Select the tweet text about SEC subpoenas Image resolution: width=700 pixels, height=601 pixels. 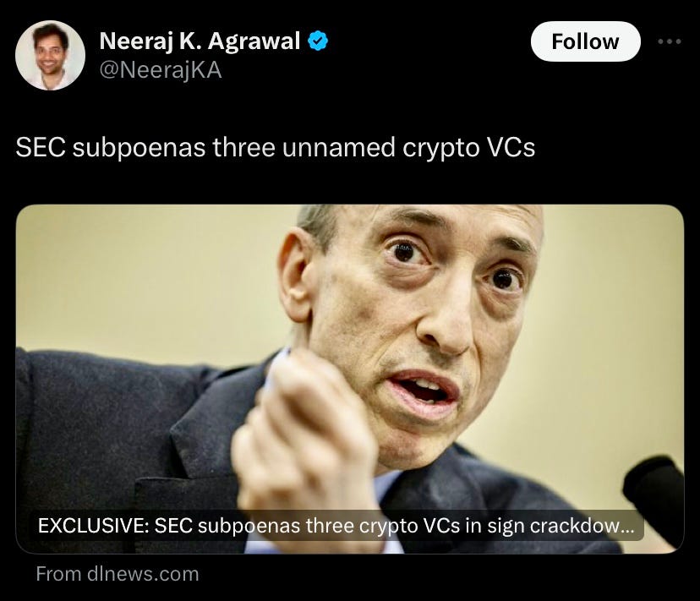pyautogui.click(x=276, y=147)
